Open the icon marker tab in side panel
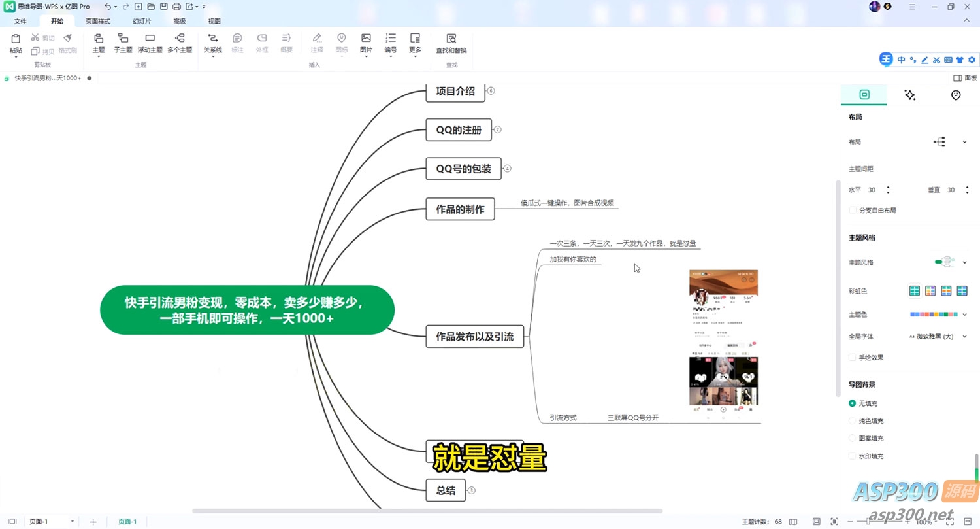This screenshot has height=529, width=980. click(956, 95)
